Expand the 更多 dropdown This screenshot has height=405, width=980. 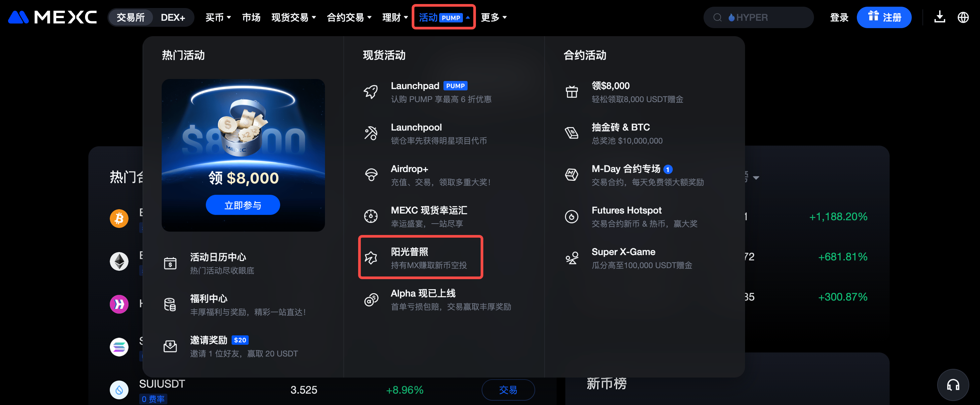[493, 17]
